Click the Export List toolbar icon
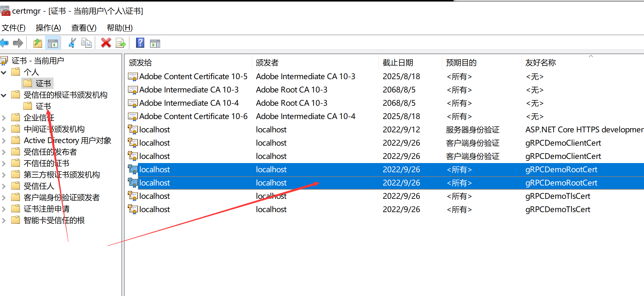644x296 pixels. click(x=121, y=43)
